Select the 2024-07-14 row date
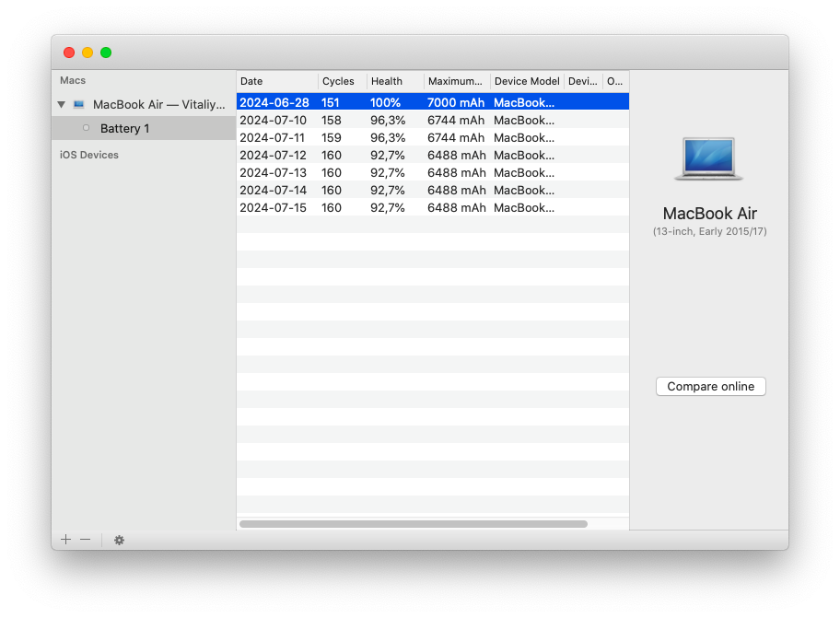The width and height of the screenshot is (840, 618). pos(274,190)
